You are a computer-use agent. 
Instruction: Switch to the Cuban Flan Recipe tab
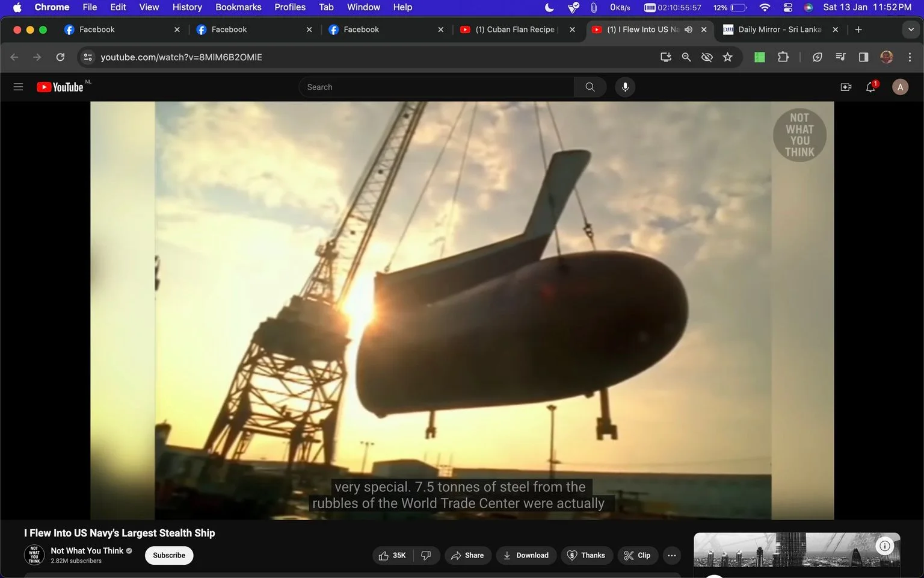[x=516, y=30]
